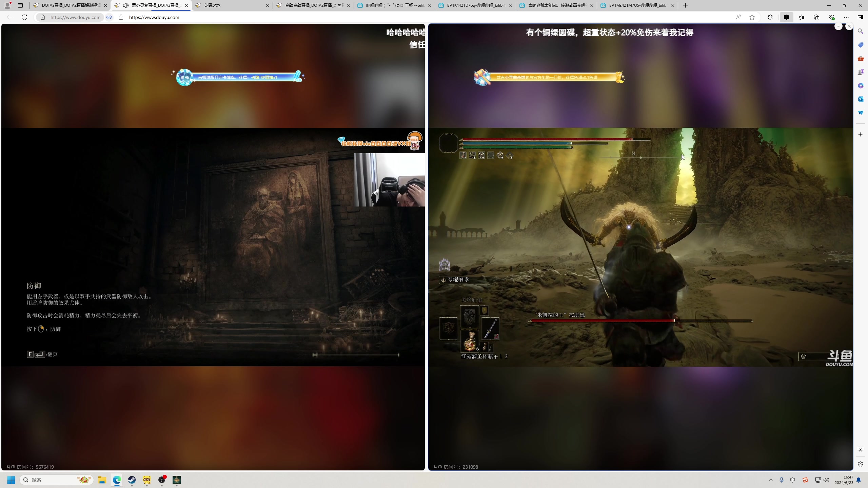Click the 斗鱼 房间号: 231098 label
This screenshot has width=868, height=488.
click(x=455, y=467)
